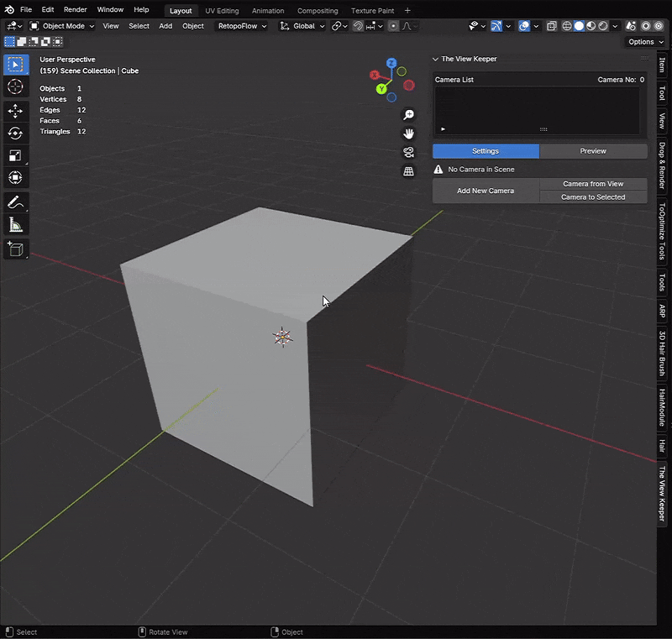Viewport: 672px width, 639px height.
Task: Toggle X-Ray mode
Action: 552,26
